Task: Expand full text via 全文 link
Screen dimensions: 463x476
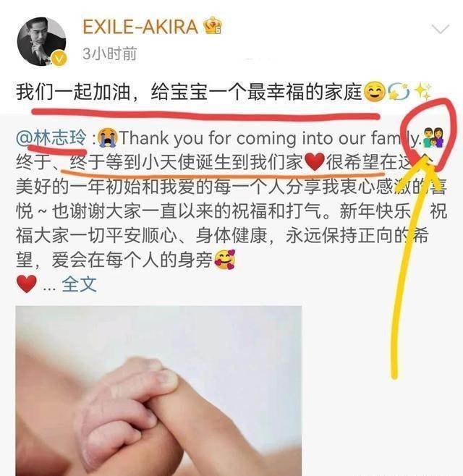Action: [80, 284]
